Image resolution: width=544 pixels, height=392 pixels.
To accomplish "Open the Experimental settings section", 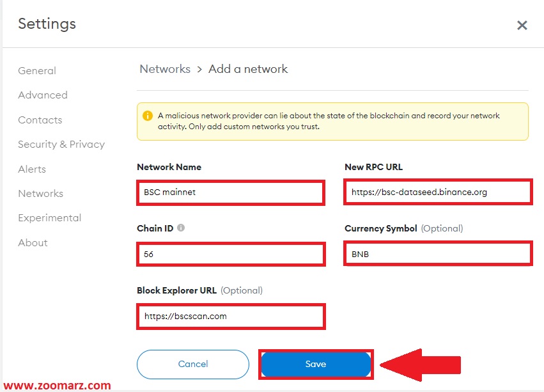I will click(x=50, y=217).
